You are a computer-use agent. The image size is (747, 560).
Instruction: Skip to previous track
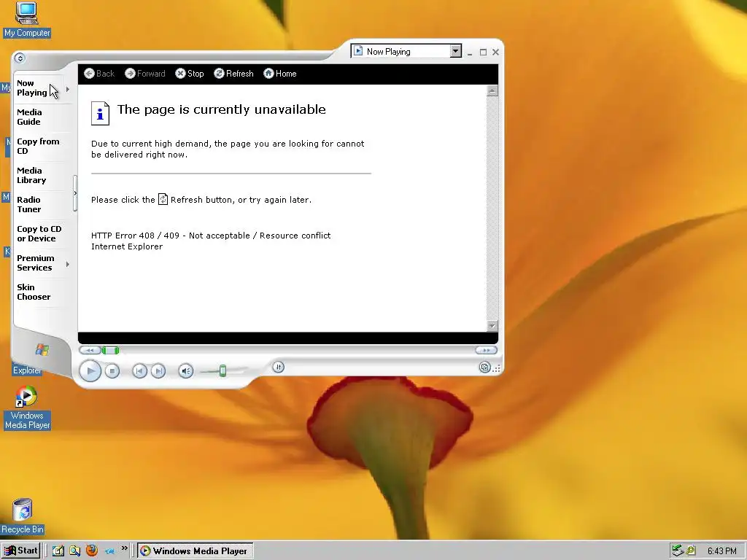click(139, 371)
